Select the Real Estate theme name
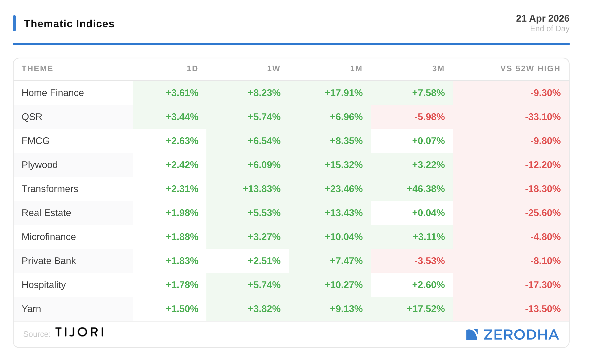Screen dimensions: 608x364 [46, 213]
